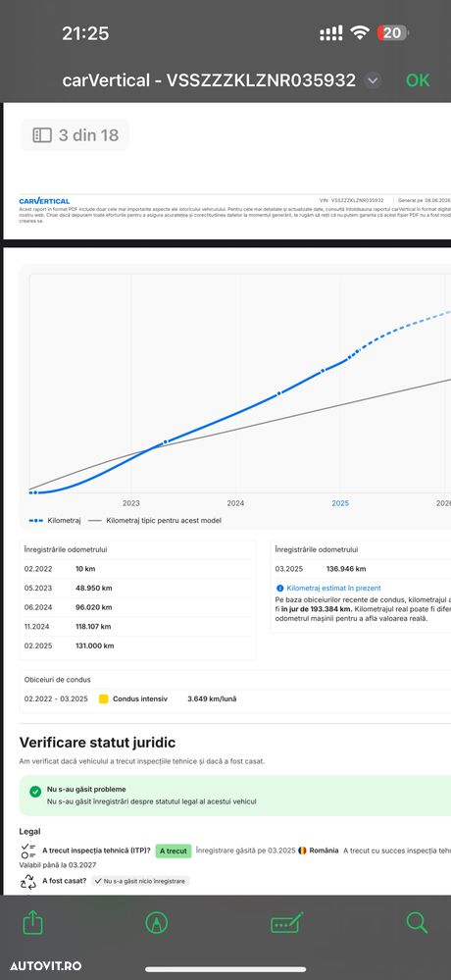This screenshot has height=980, width=451.
Task: Open the markup pen tool
Action: point(156,922)
